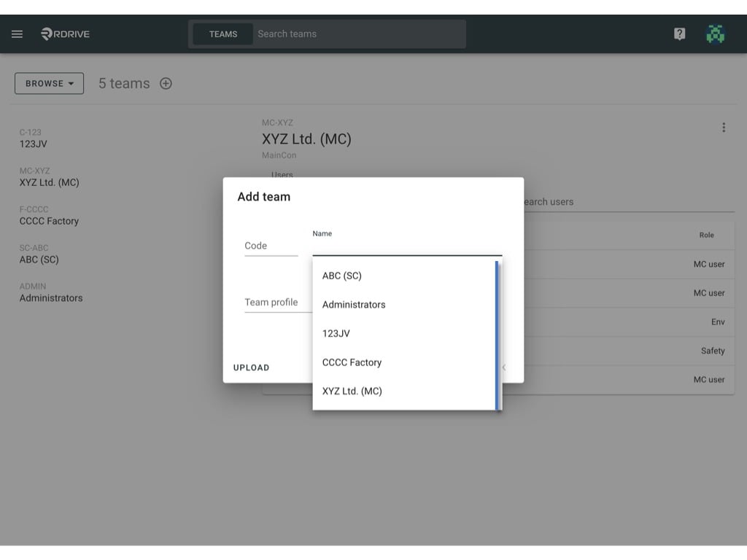Choose ABC (SC) from name suggestions
Screen dimensions: 747x560
tap(403, 276)
